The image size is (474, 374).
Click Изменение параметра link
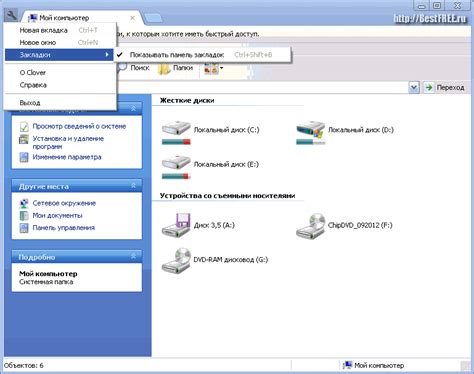[67, 157]
